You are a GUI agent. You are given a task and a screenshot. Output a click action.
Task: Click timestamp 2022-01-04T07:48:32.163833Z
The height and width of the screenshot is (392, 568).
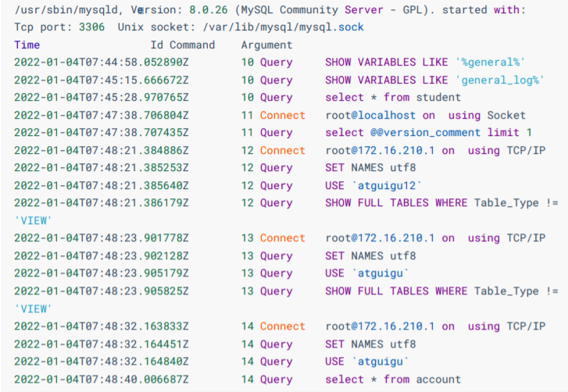pyautogui.click(x=102, y=326)
